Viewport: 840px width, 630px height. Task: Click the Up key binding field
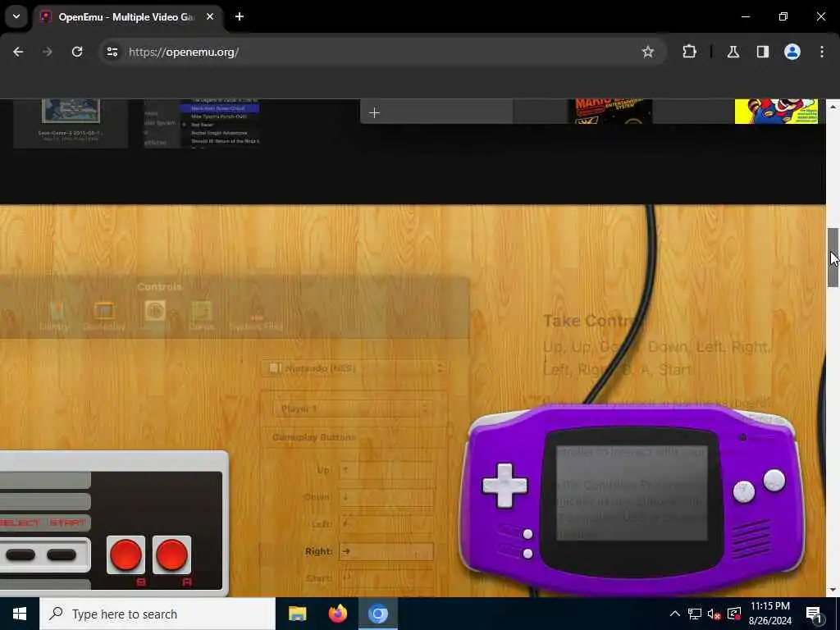(386, 470)
